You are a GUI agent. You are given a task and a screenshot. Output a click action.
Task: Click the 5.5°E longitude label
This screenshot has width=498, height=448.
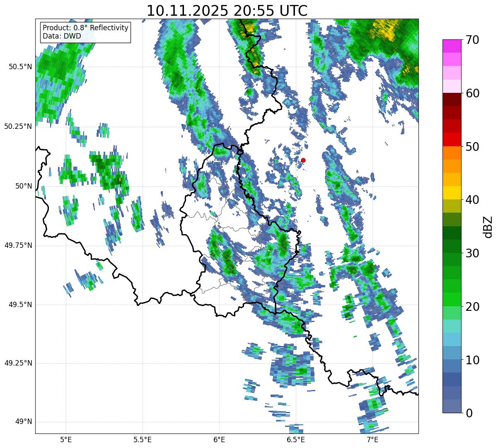tap(143, 440)
